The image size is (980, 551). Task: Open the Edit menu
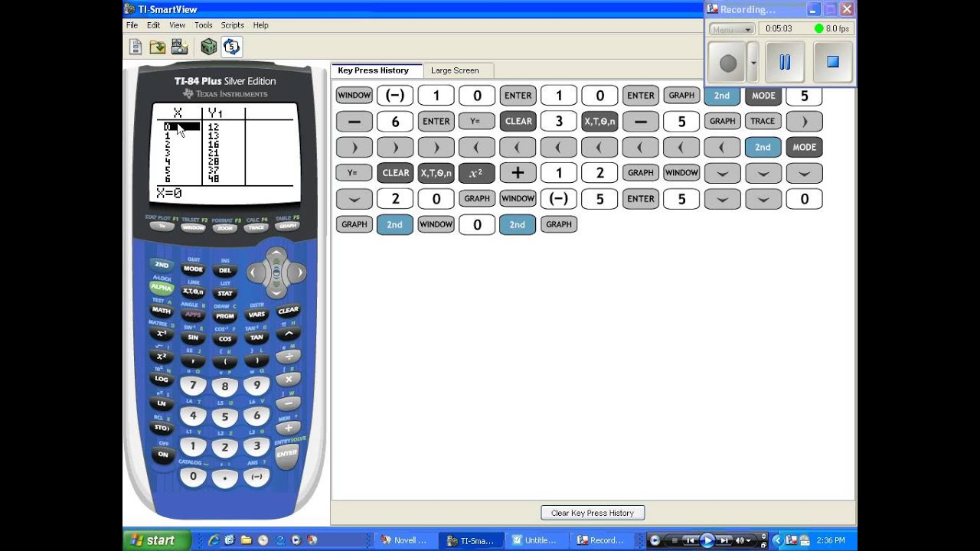pos(154,25)
